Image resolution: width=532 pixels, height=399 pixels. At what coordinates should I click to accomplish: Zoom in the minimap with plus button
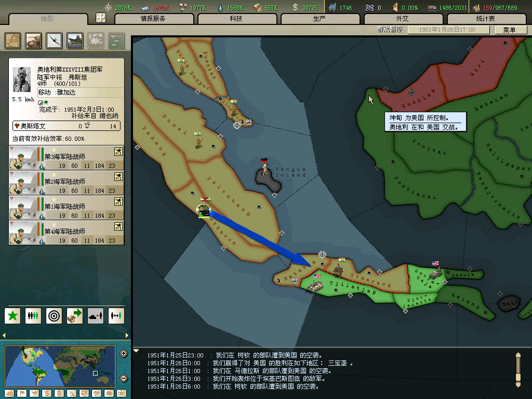tap(124, 354)
